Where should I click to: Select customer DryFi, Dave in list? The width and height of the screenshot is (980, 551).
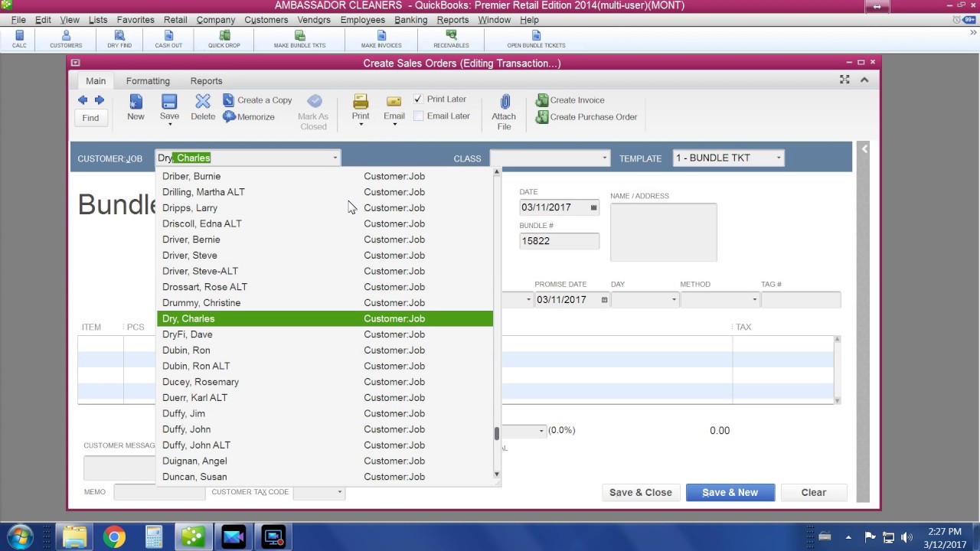point(325,334)
